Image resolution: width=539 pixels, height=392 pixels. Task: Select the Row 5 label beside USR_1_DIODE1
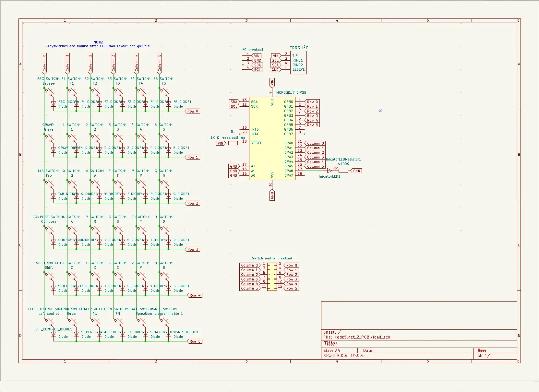click(x=195, y=341)
